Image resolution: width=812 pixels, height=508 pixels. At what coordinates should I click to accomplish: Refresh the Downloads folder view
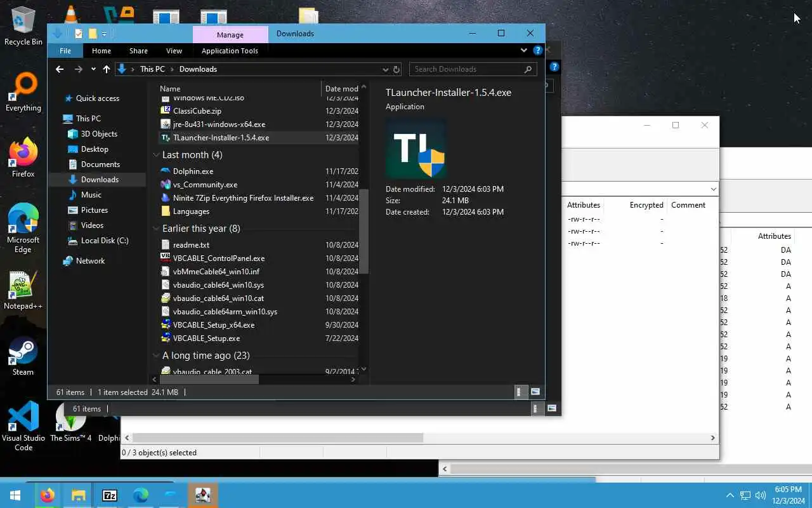[396, 69]
